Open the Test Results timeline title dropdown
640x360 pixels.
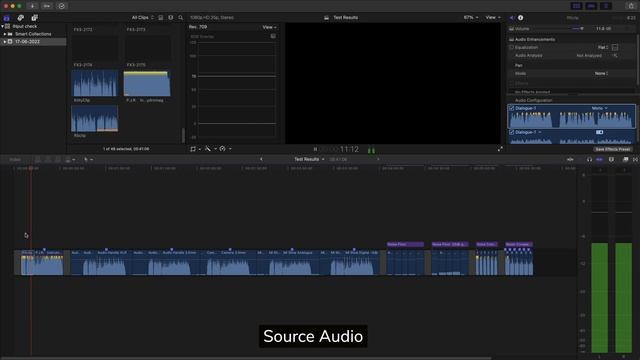click(x=309, y=159)
